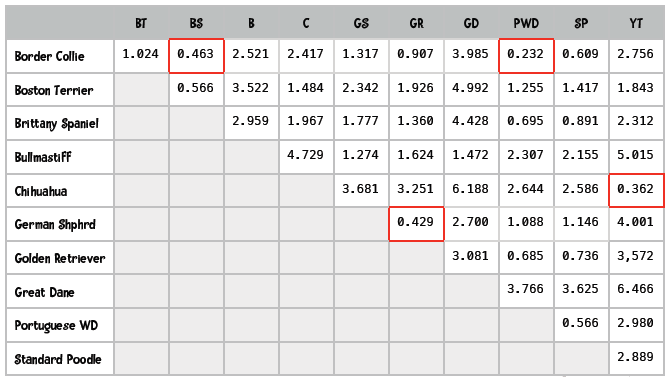This screenshot has width=668, height=377.
Task: Select the GD column header
Action: tap(471, 23)
